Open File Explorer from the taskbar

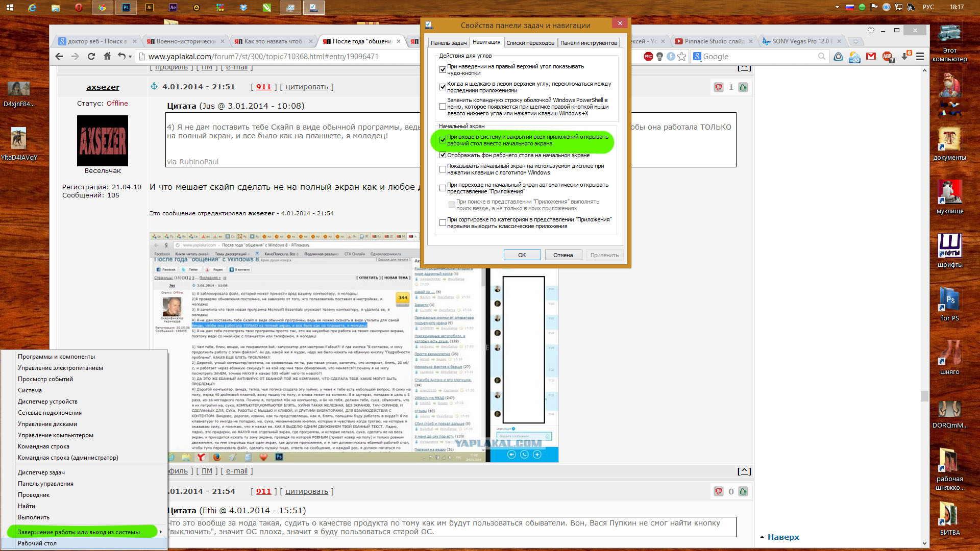pos(56,7)
